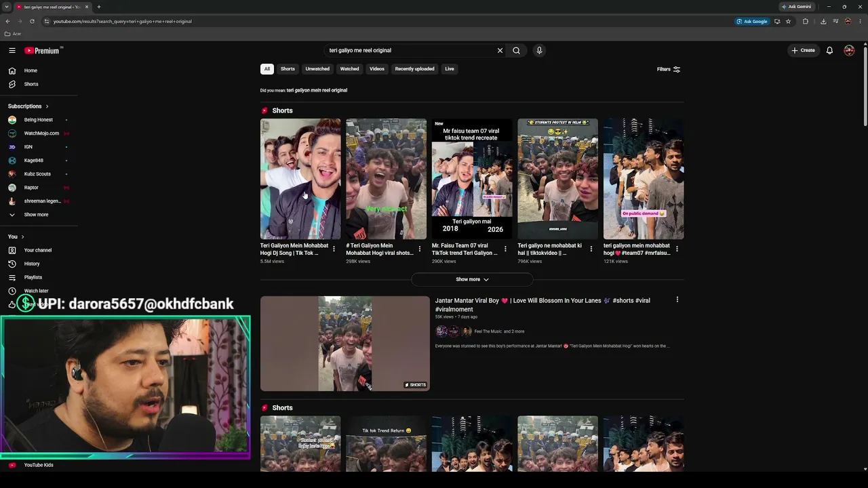This screenshot has width=868, height=488.
Task: Open the Acer bookmarks folder
Action: point(13,34)
